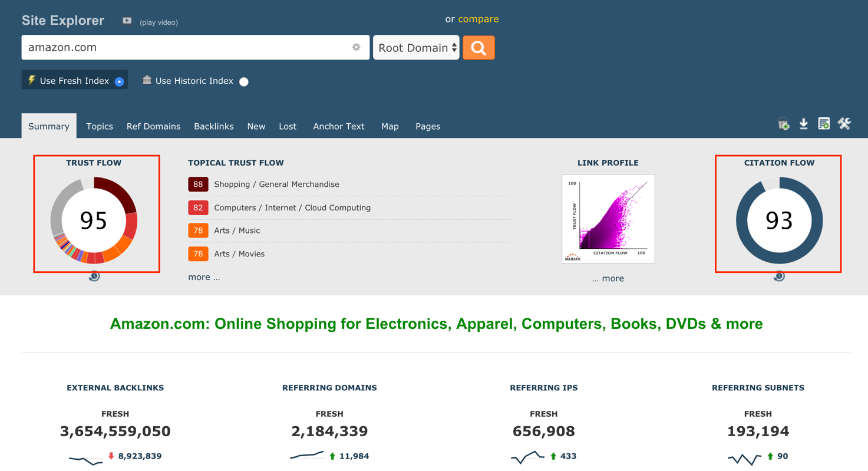
Task: Click the lightning bolt Fresh Index icon
Action: pos(32,80)
